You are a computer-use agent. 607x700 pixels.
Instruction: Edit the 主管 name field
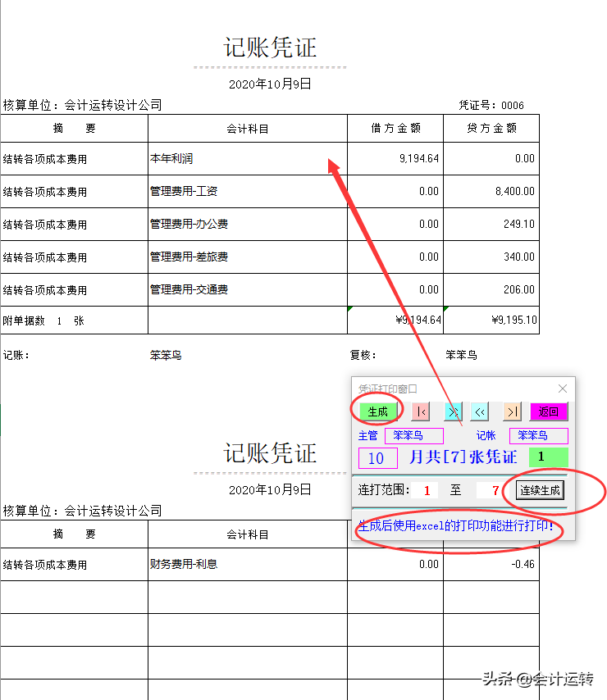pos(414,436)
